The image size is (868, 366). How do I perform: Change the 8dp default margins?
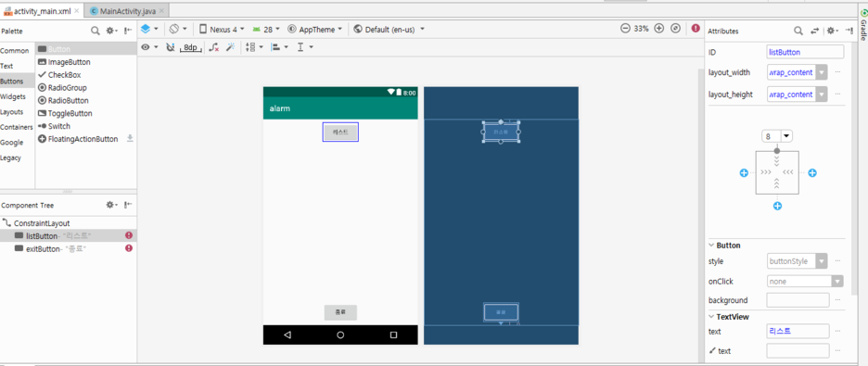pos(190,47)
